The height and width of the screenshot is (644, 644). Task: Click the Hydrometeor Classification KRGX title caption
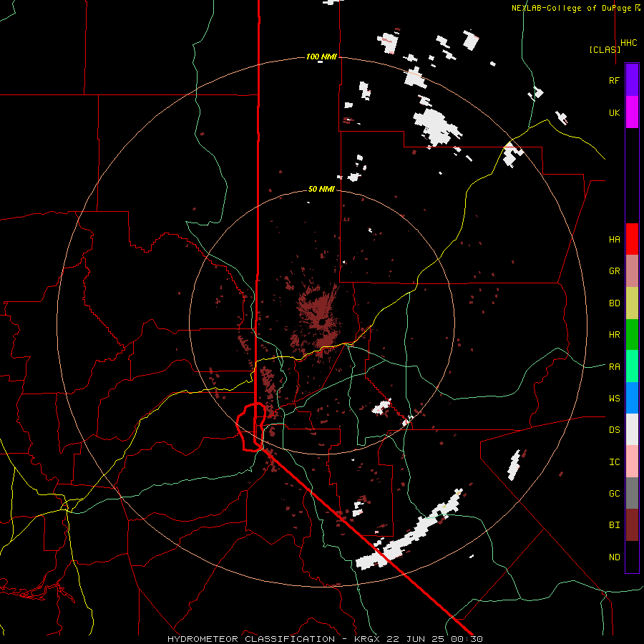[325, 639]
